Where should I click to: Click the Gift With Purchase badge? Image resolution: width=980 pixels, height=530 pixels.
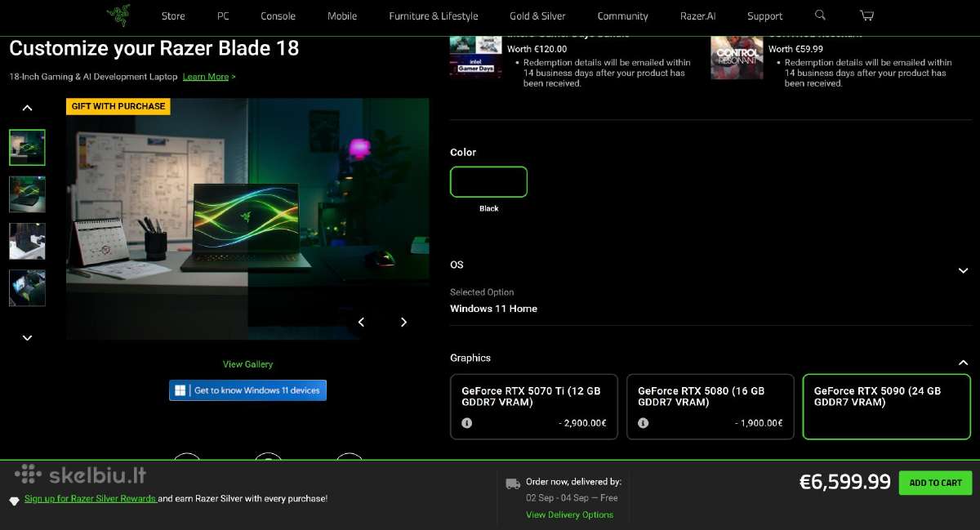(118, 106)
